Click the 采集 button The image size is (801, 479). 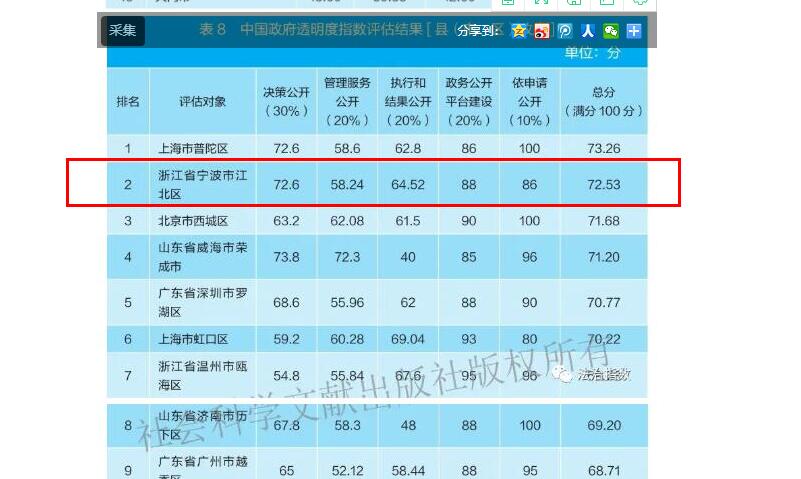click(123, 30)
